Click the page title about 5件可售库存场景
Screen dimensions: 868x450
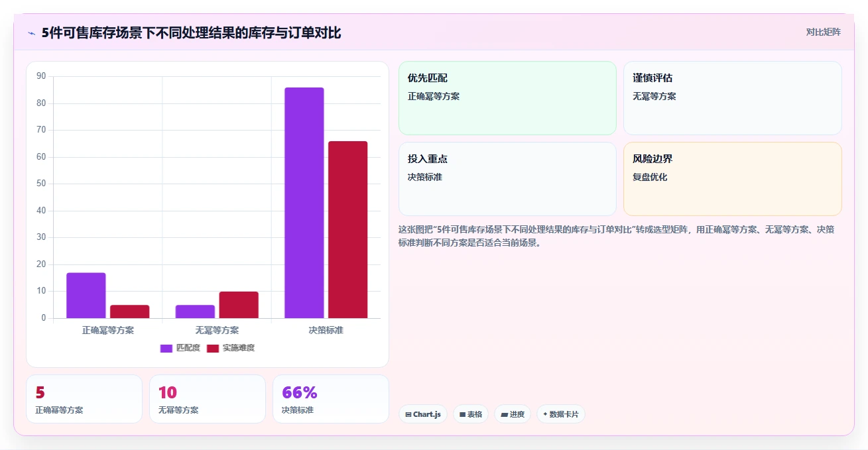[x=192, y=32]
